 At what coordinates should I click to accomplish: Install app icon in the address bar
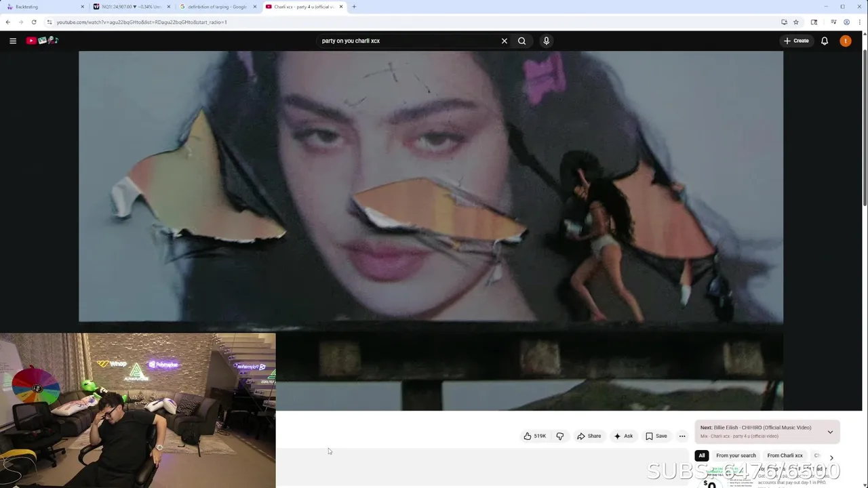(x=784, y=22)
